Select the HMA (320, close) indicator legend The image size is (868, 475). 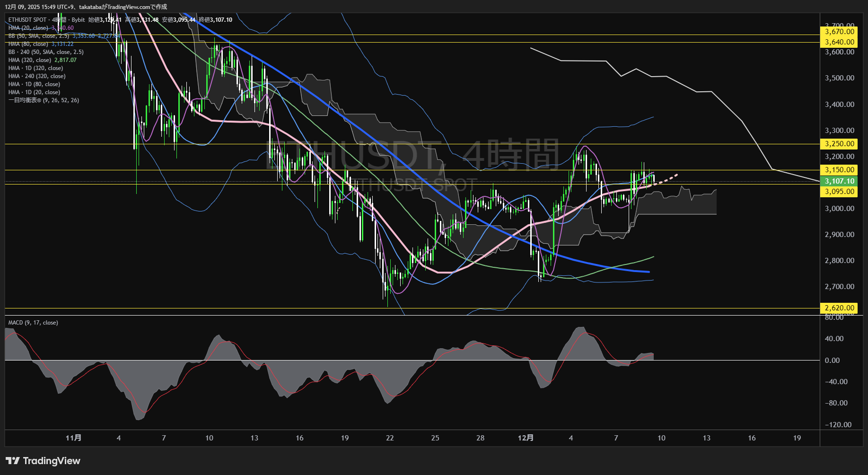tap(30, 60)
